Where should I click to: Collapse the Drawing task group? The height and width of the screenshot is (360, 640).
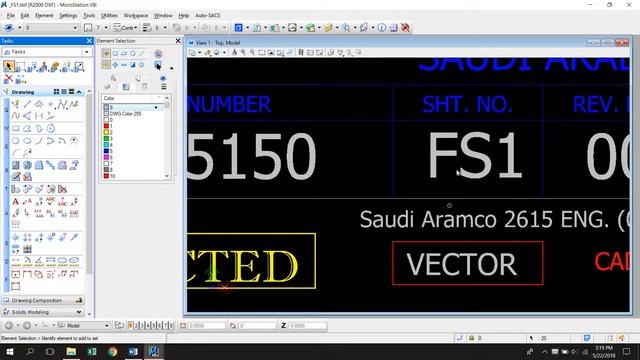click(x=79, y=92)
